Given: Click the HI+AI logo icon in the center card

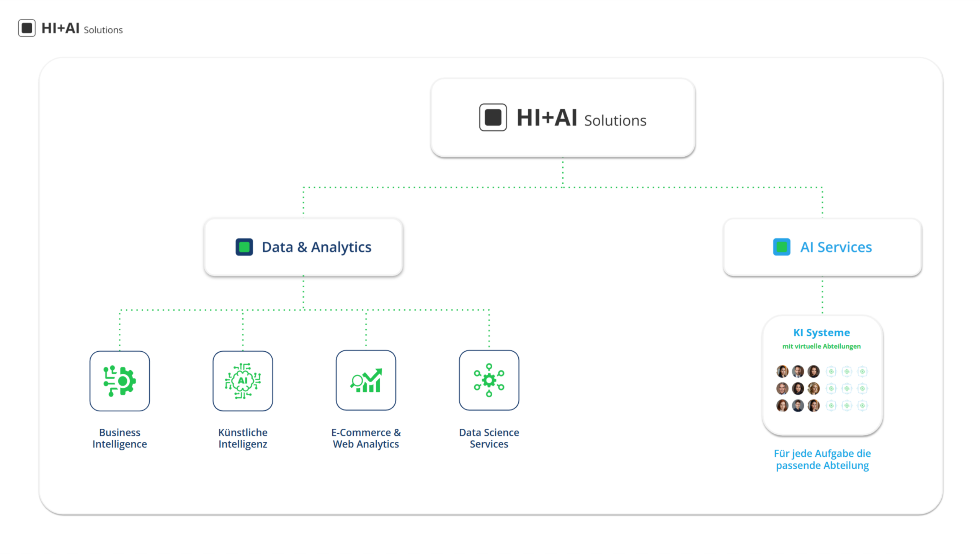Looking at the screenshot, I should pyautogui.click(x=493, y=117).
